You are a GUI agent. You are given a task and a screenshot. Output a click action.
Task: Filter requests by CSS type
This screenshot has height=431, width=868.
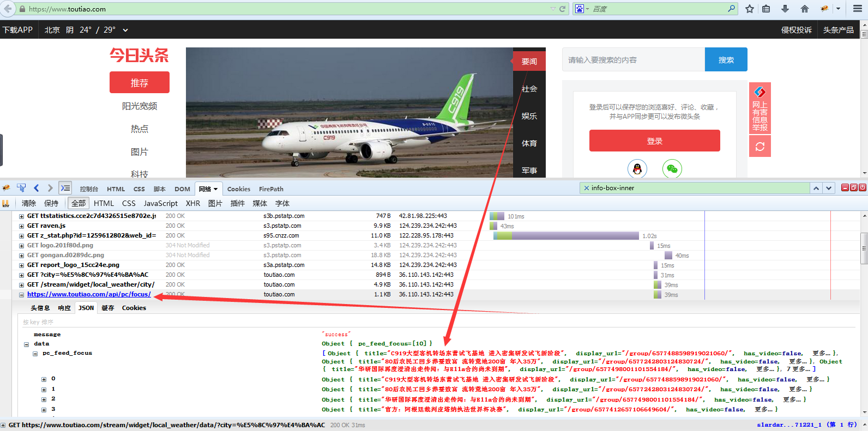pyautogui.click(x=129, y=203)
